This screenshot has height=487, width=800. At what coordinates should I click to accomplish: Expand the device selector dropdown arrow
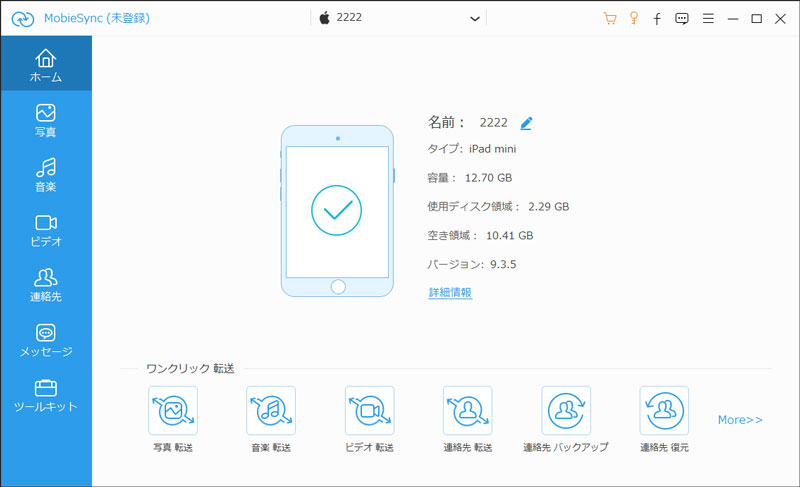(x=474, y=19)
